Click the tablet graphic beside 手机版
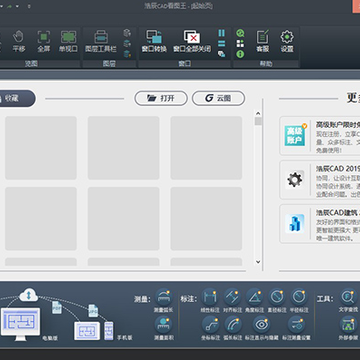 click(x=87, y=331)
